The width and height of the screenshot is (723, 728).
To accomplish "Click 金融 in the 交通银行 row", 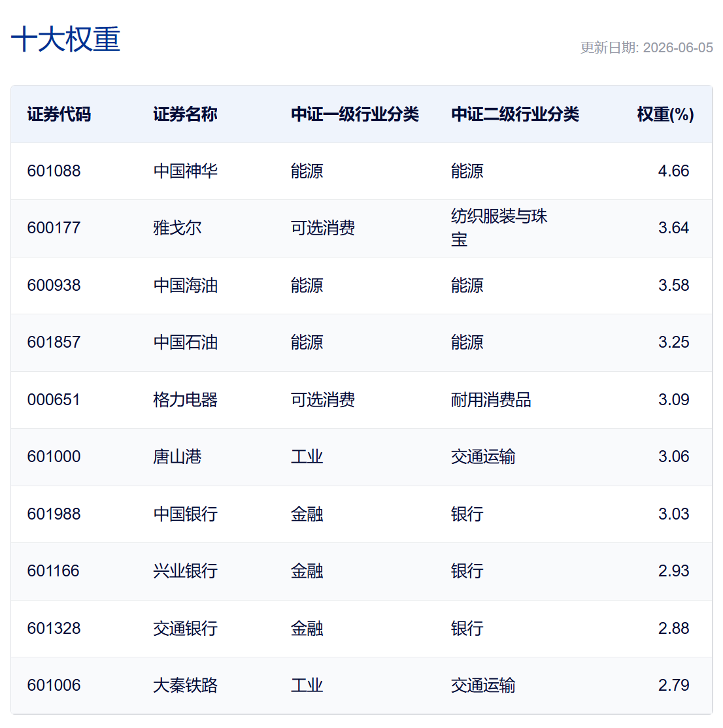I will coord(307,628).
